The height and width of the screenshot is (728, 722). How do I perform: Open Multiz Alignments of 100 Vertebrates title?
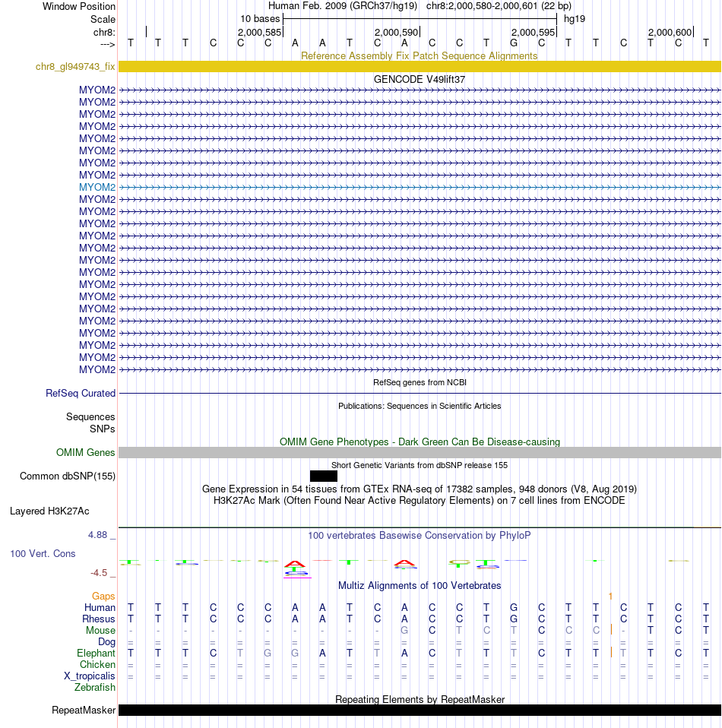420,585
